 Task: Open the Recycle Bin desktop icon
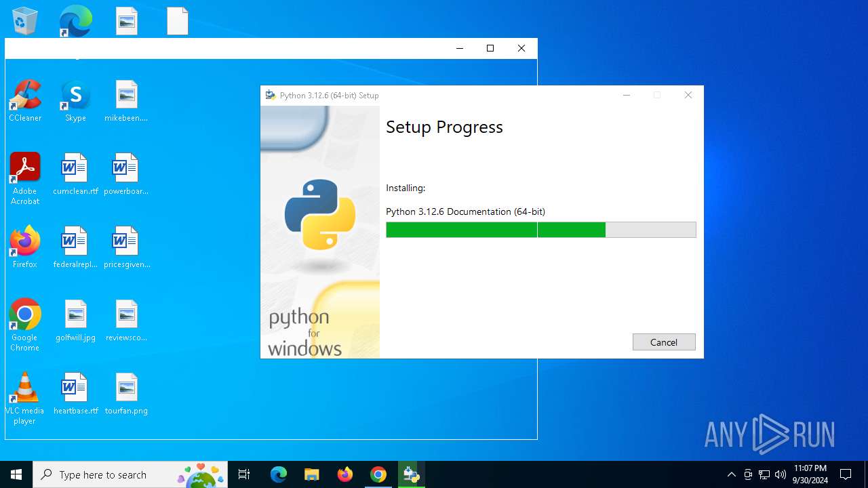(25, 21)
